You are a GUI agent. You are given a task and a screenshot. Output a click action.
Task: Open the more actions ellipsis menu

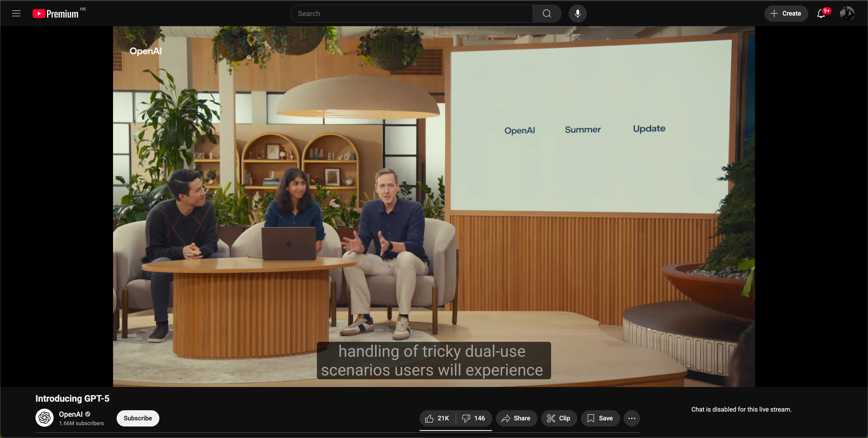coord(632,418)
